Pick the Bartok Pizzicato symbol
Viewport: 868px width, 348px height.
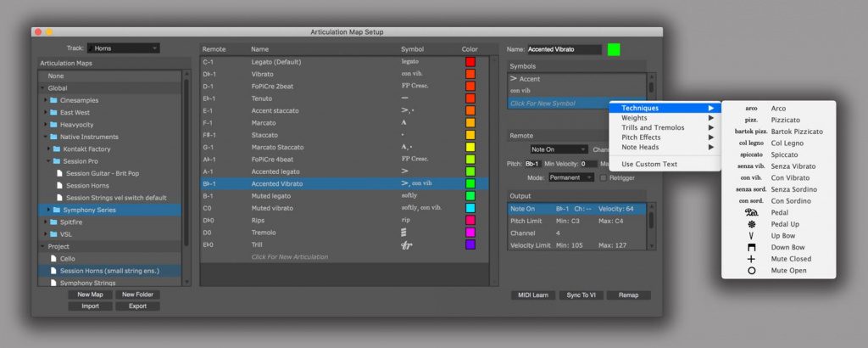[778, 132]
